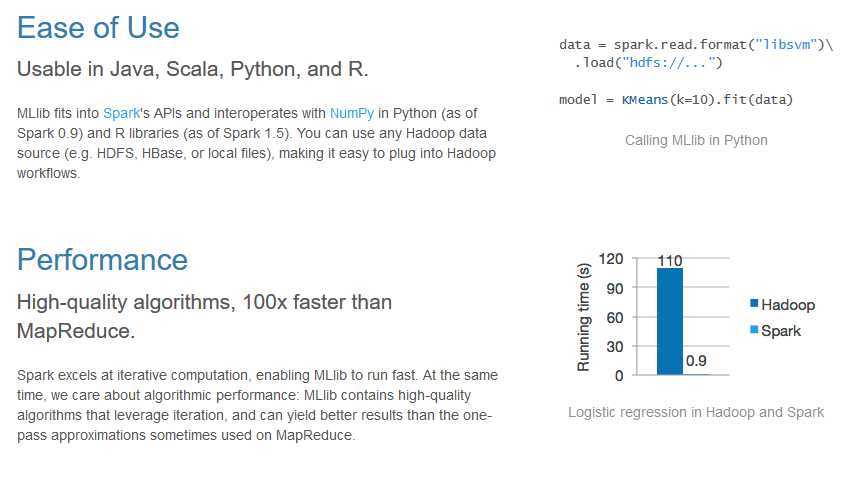Open the Spark hyperlink in the paragraph

[x=121, y=113]
